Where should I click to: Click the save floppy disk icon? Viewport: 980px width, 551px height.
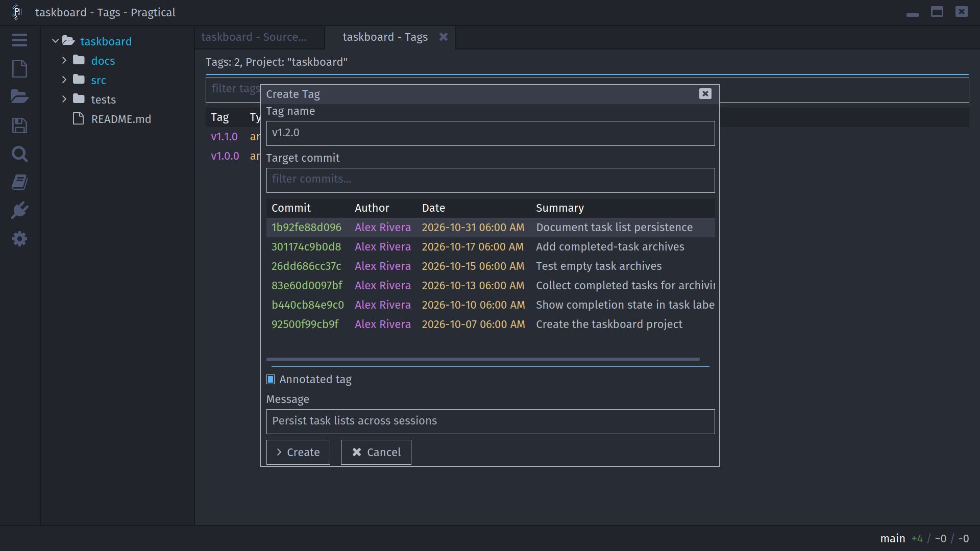pyautogui.click(x=19, y=126)
